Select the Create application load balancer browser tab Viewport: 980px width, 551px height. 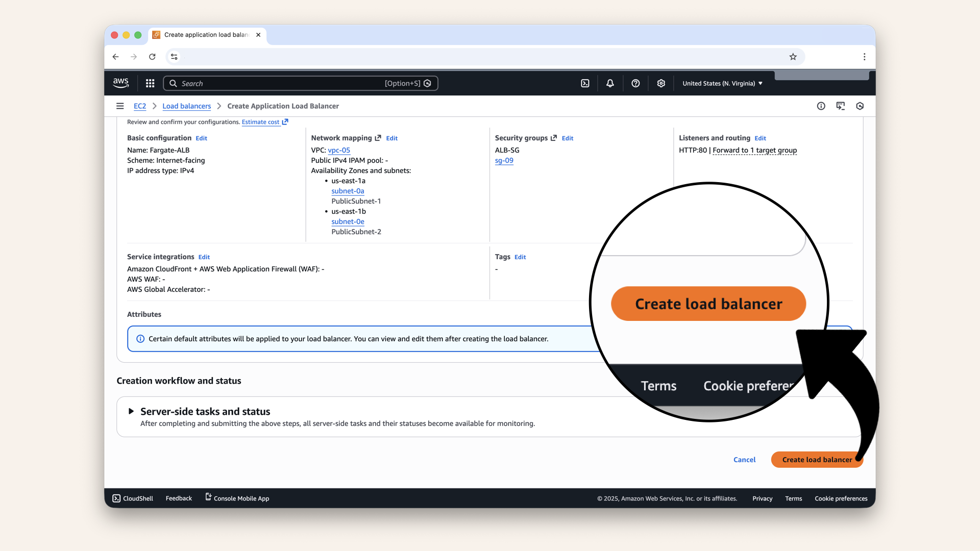(204, 35)
